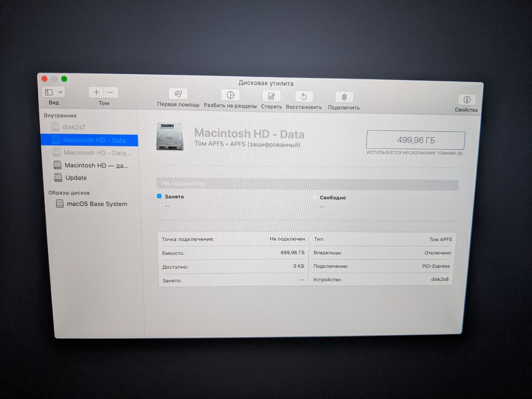The image size is (532, 399).
Task: Open the Partition pie chart tool
Action: [230, 95]
